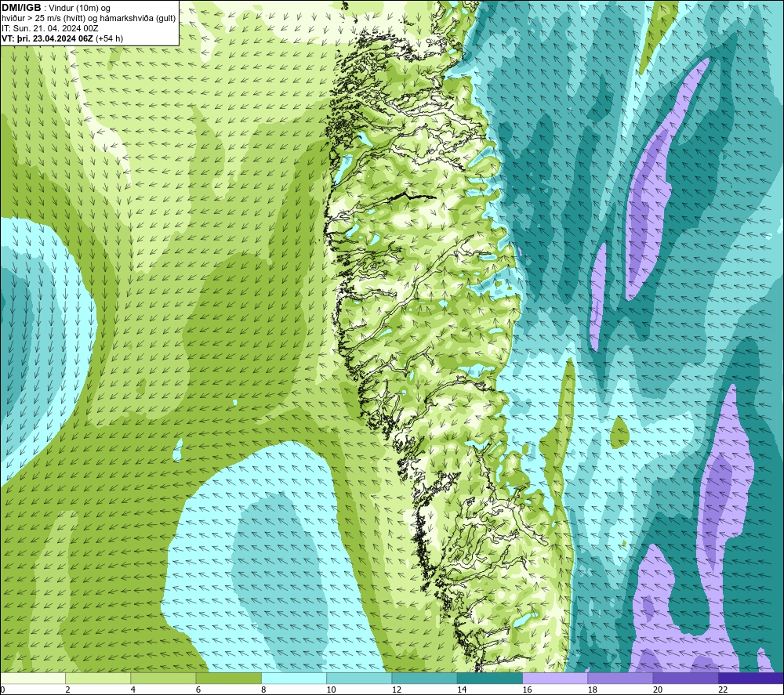The image size is (784, 695).
Task: Click the 8–10 m/s light cyan swatch
Action: (294, 678)
